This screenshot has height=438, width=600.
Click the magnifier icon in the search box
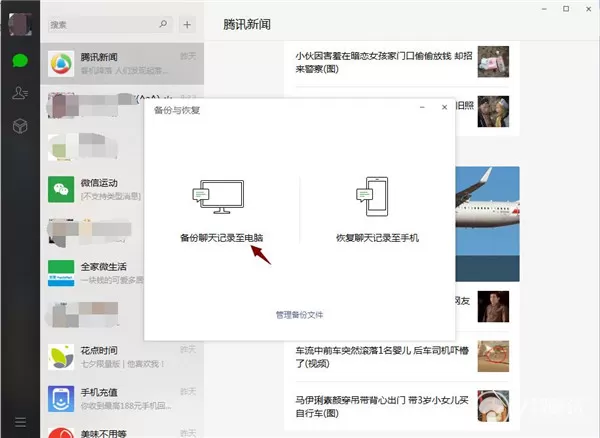pyautogui.click(x=163, y=24)
